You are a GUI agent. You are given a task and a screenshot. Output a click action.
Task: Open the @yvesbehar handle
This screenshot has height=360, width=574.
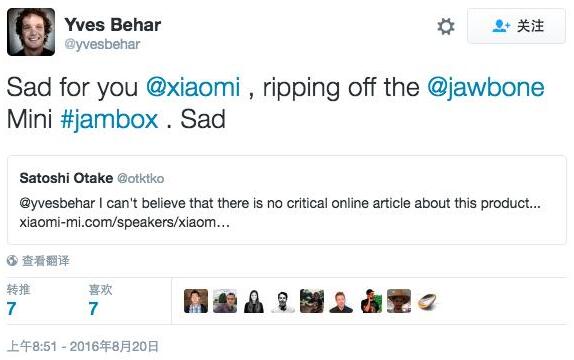click(102, 44)
